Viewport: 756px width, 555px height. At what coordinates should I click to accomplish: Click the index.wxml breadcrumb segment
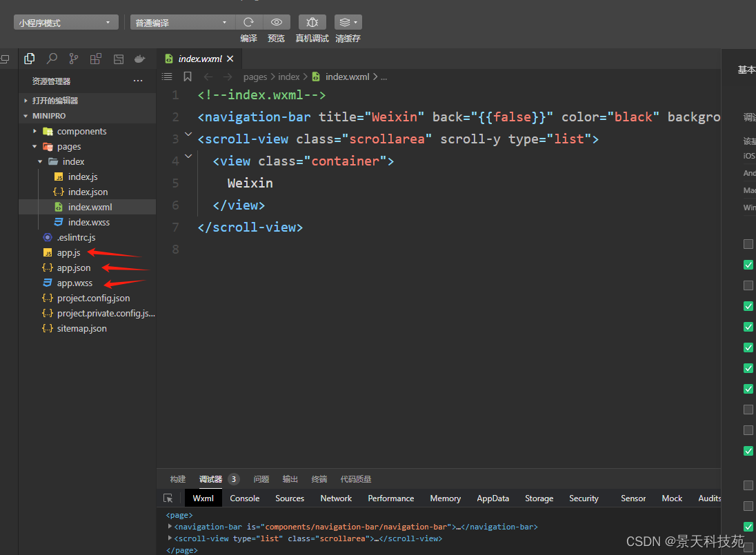coord(347,77)
